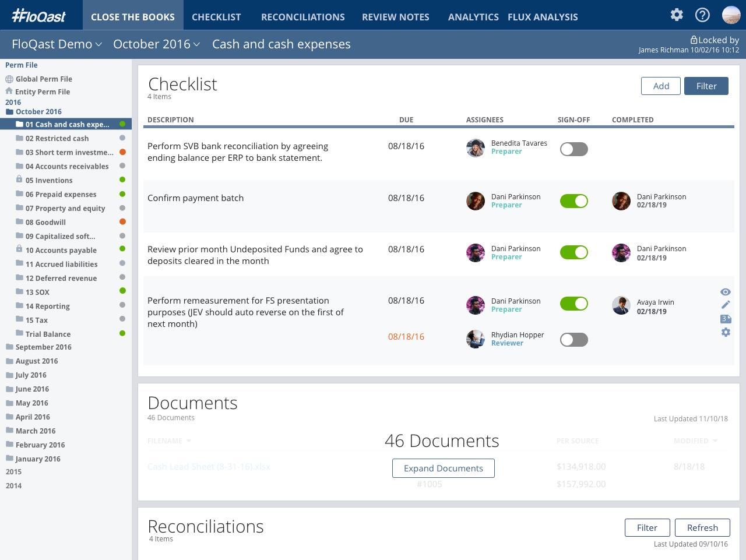Open the user profile avatar menu
The height and width of the screenshot is (560, 746).
[731, 15]
